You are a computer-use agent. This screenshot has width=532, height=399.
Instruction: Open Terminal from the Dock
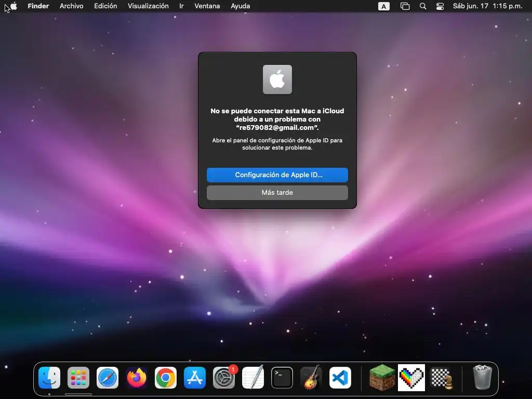pos(282,377)
